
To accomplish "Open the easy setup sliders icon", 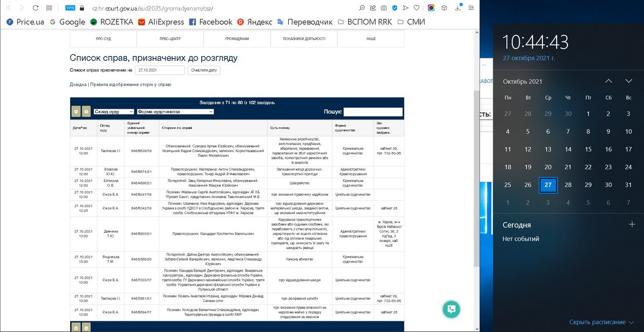I will pyautogui.click(x=471, y=8).
